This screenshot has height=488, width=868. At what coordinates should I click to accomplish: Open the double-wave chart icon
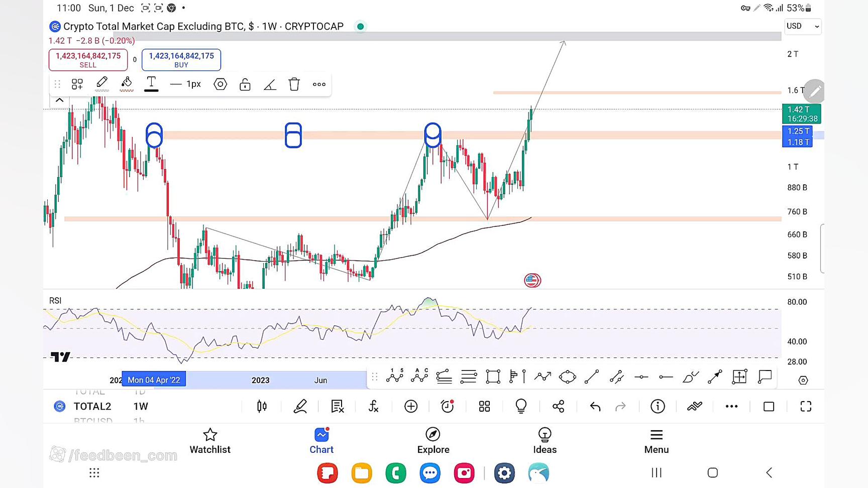(695, 406)
